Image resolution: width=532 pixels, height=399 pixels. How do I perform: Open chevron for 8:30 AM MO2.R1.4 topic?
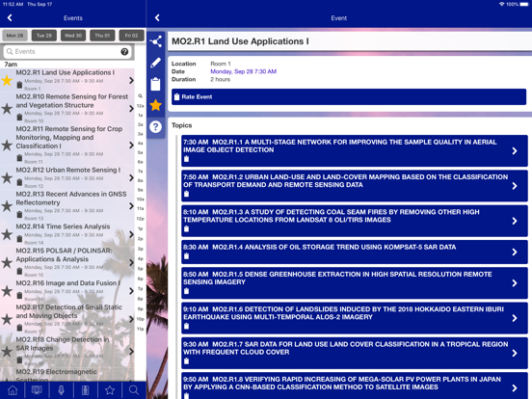515,253
